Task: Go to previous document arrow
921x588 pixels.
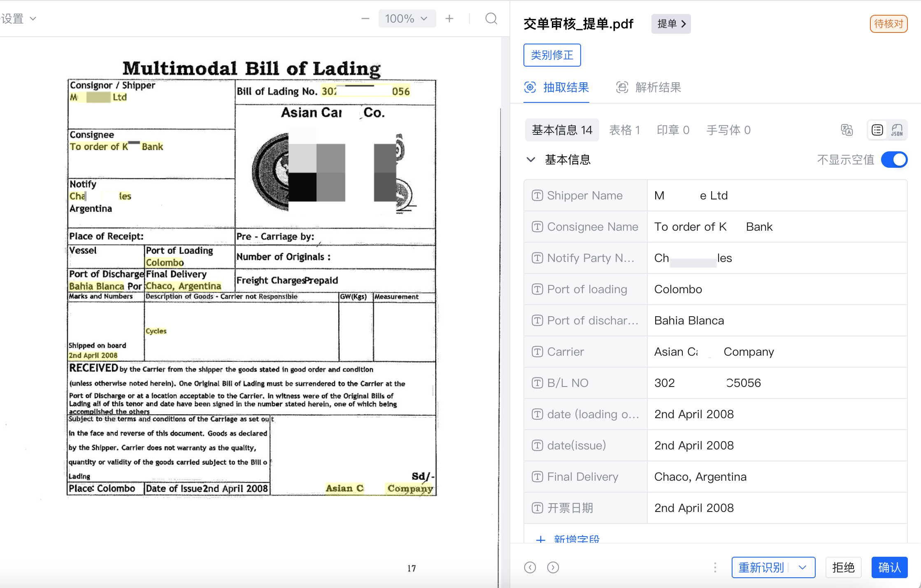Action: click(x=530, y=567)
